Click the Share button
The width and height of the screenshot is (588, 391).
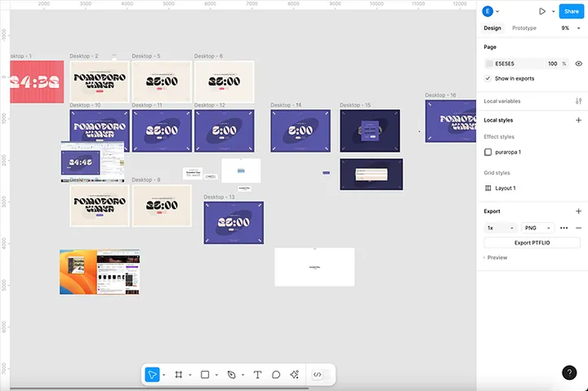(x=571, y=11)
